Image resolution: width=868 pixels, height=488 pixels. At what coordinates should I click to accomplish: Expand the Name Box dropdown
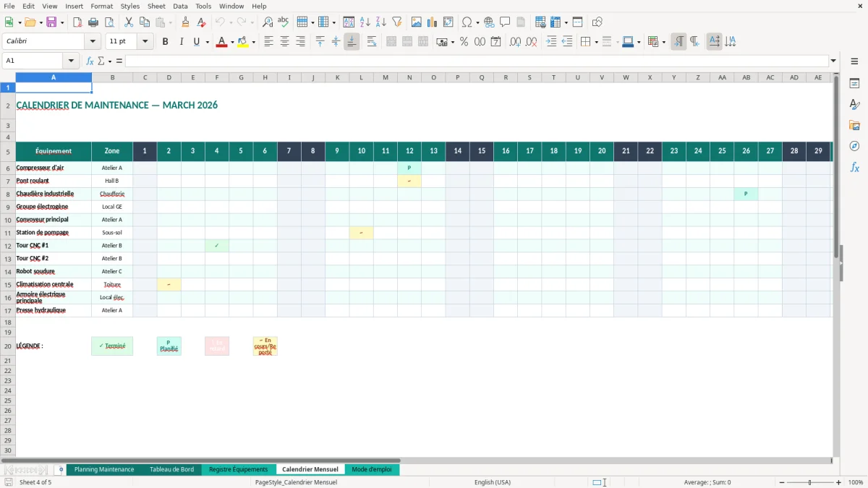[x=71, y=61]
